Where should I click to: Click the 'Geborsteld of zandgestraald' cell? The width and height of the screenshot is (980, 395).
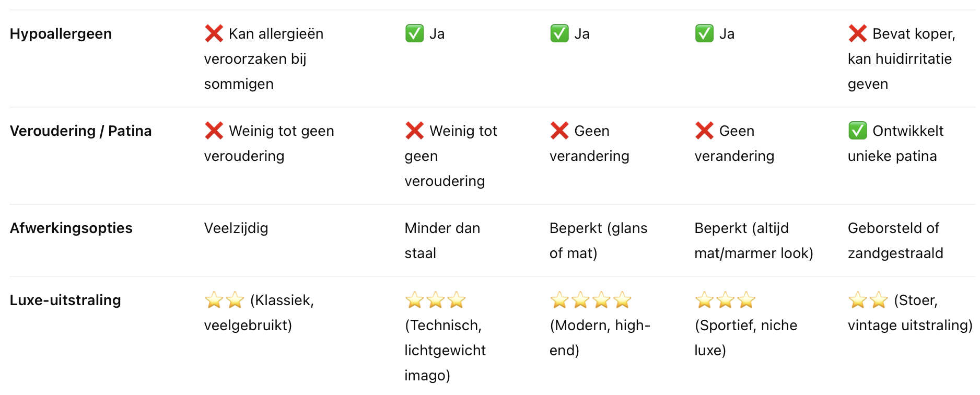895,240
